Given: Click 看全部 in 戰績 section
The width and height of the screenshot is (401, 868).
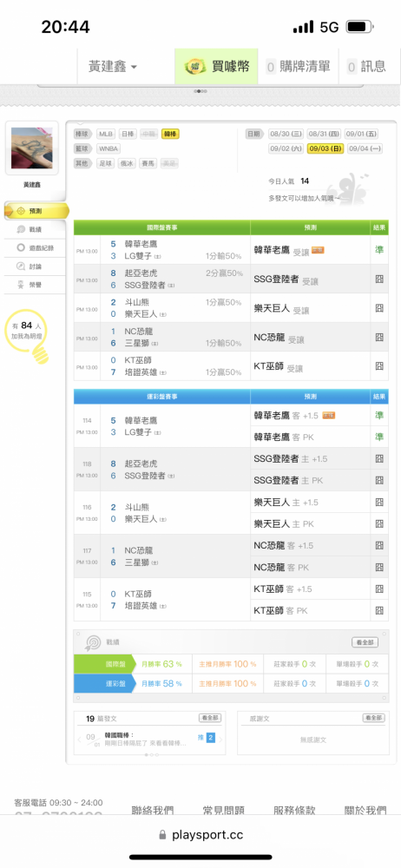Looking at the screenshot, I should tap(365, 642).
